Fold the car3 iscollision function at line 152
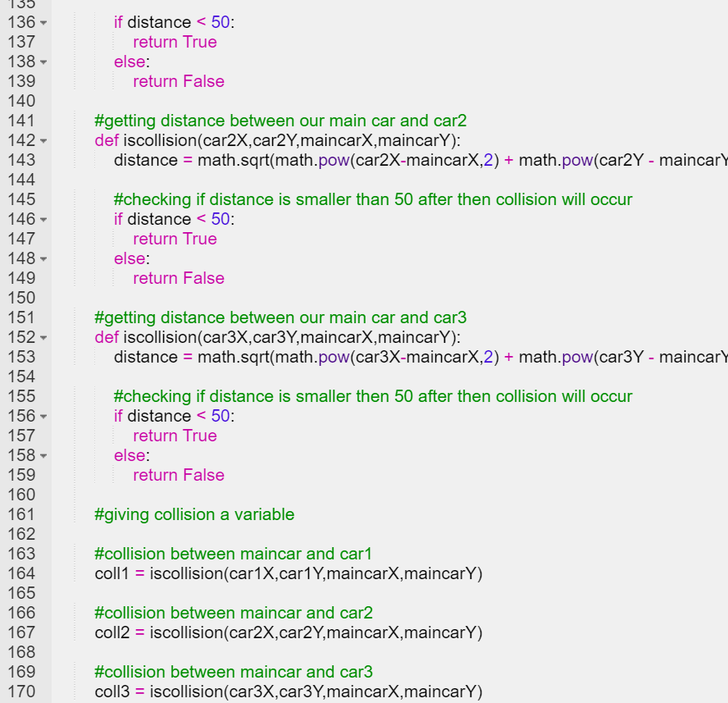 coord(43,338)
